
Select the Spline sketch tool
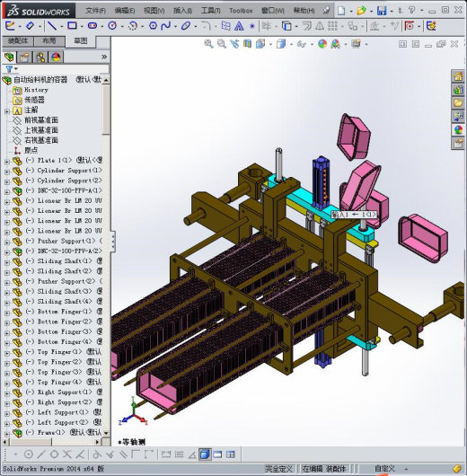click(x=166, y=26)
